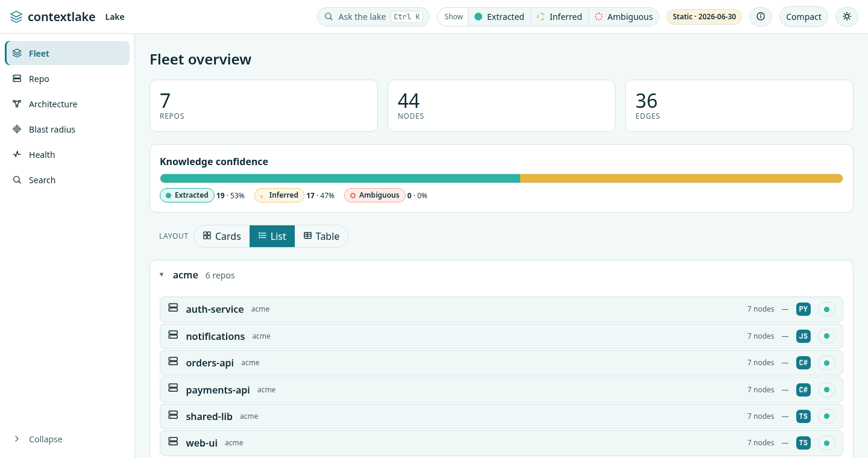Click the 7 Repos stat card
This screenshot has width=868, height=458.
point(263,105)
